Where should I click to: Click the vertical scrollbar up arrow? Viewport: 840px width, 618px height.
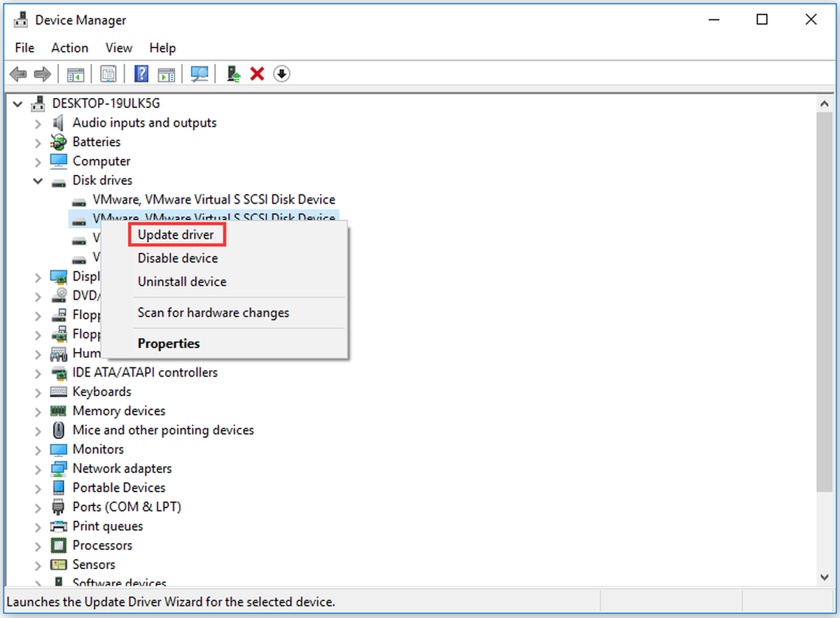point(825,102)
